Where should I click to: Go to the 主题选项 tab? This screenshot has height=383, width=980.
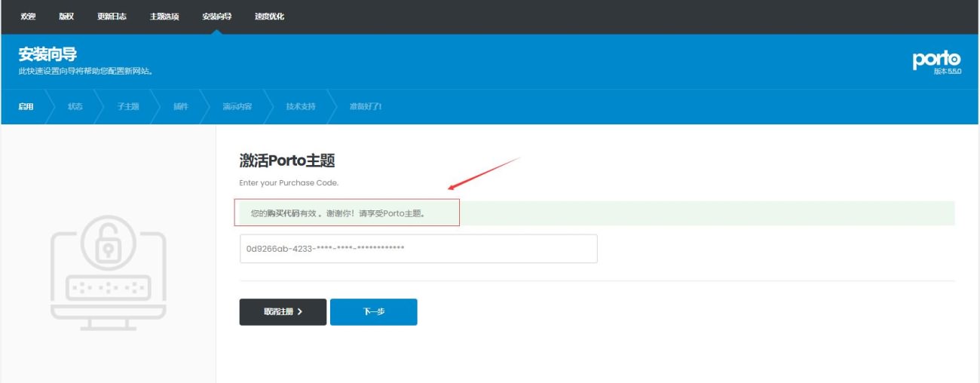[x=164, y=17]
